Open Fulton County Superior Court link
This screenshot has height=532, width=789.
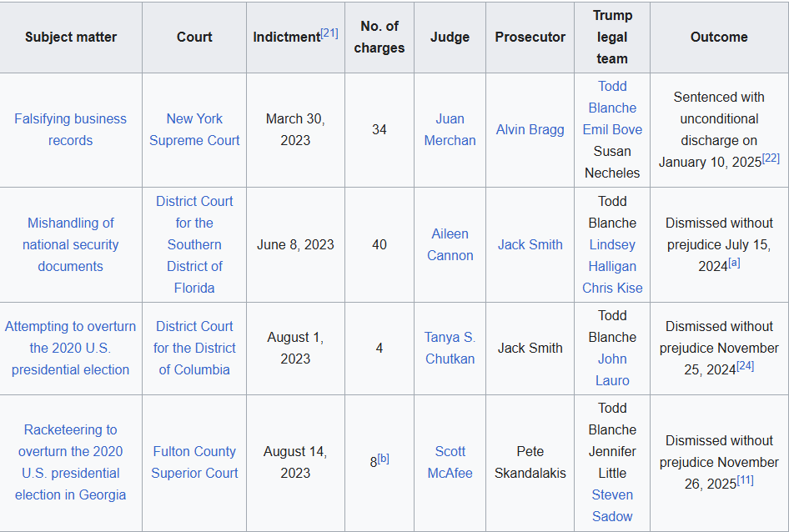coord(194,462)
